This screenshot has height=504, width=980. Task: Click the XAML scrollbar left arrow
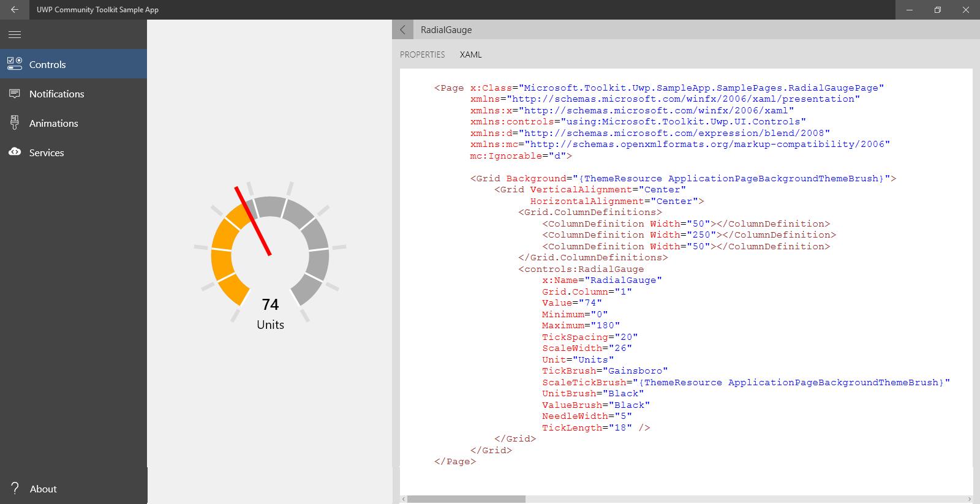(x=404, y=499)
